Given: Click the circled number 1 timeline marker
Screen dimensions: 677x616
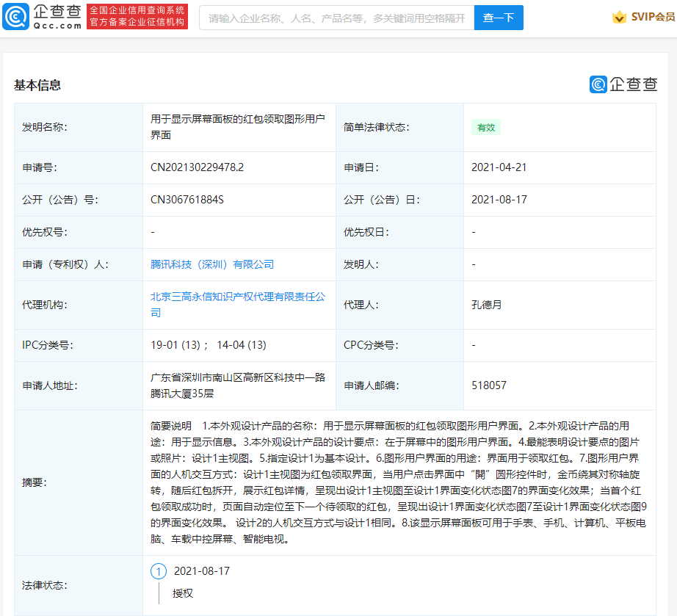Looking at the screenshot, I should [x=159, y=571].
